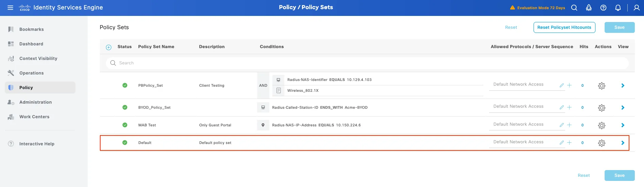Click the Radius-NAS-IP-Address condition

pyautogui.click(x=316, y=125)
